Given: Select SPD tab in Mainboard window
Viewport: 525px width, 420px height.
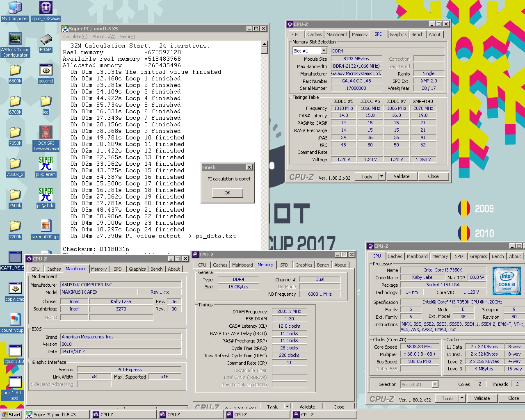Looking at the screenshot, I should click(x=118, y=269).
